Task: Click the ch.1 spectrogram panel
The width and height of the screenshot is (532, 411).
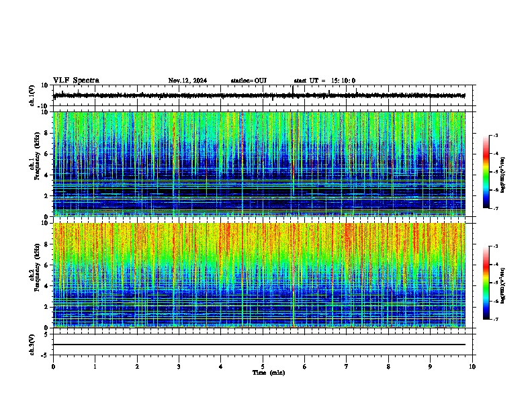Action: pos(259,164)
